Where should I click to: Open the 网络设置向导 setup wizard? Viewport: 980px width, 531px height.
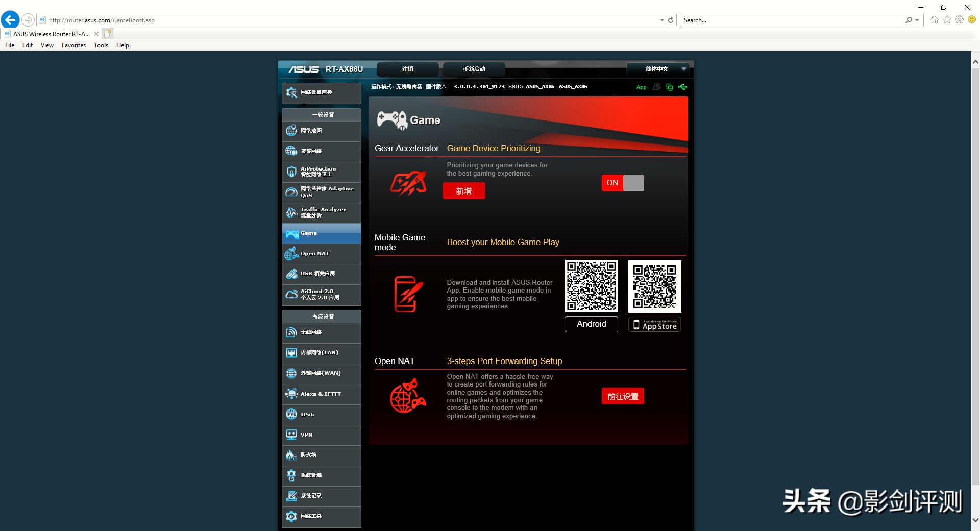pos(321,93)
